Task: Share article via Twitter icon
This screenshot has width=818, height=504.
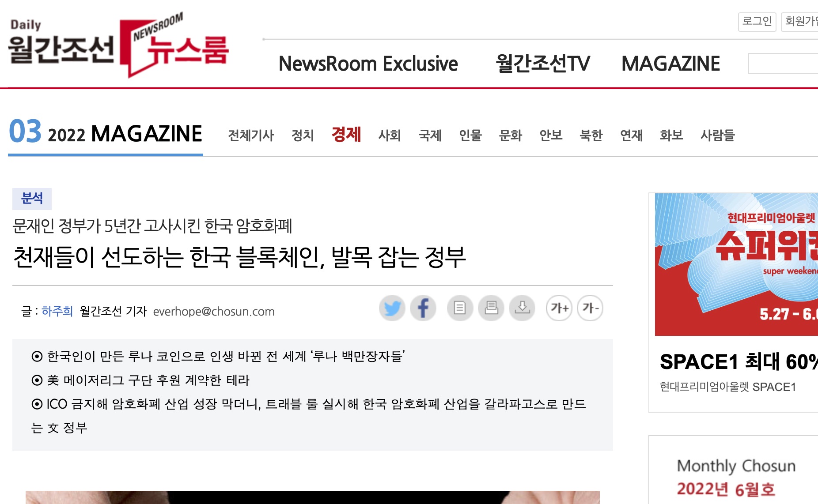Action: (392, 308)
